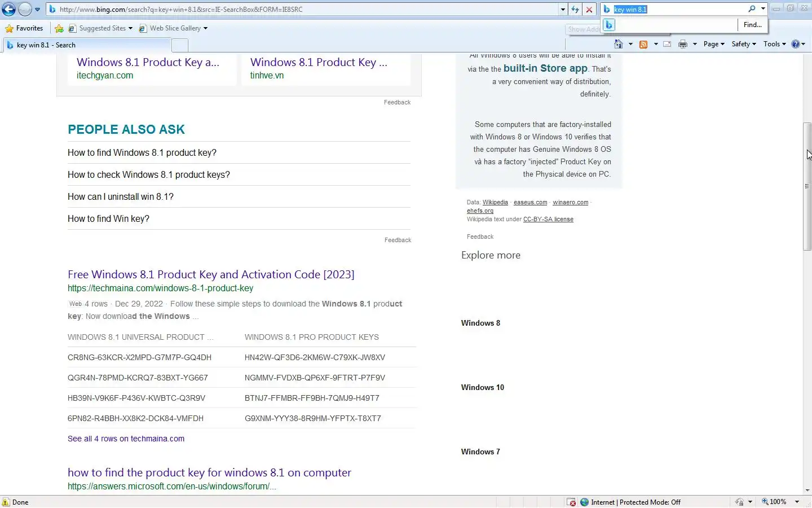Open Web Slice Gallery dropdown
The width and height of the screenshot is (812, 508).
(x=173, y=28)
